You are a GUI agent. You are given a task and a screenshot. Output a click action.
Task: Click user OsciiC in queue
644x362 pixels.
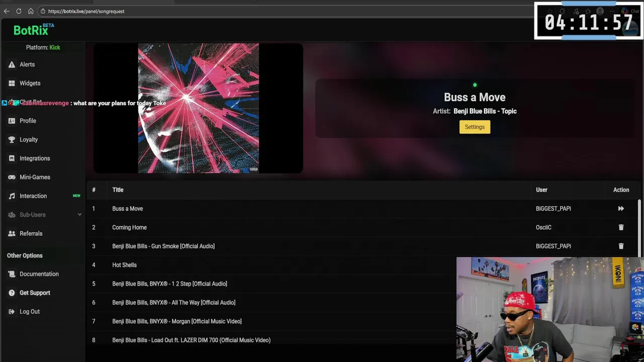point(543,227)
